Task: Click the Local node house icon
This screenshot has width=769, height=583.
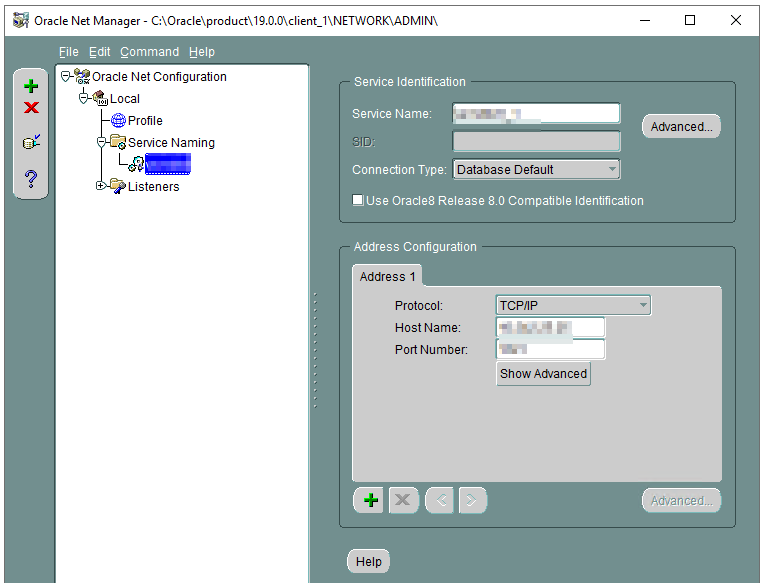Action: (x=100, y=98)
